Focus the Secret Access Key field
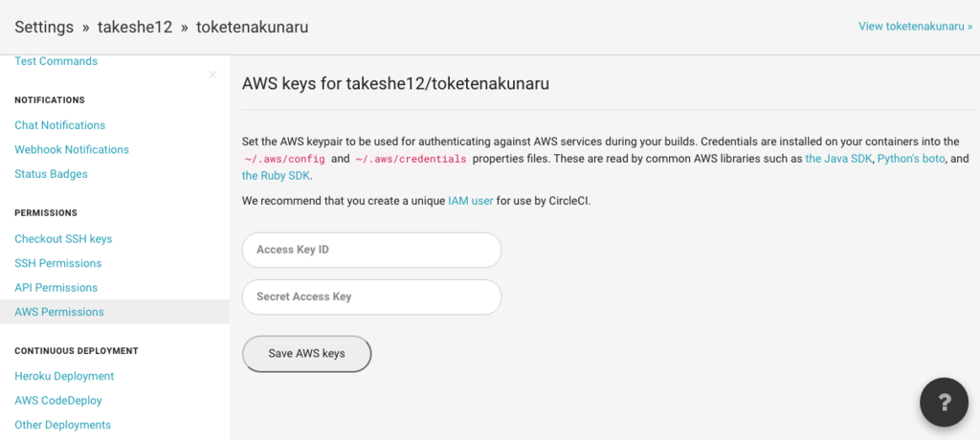Viewport: 980px width, 440px height. tap(371, 297)
